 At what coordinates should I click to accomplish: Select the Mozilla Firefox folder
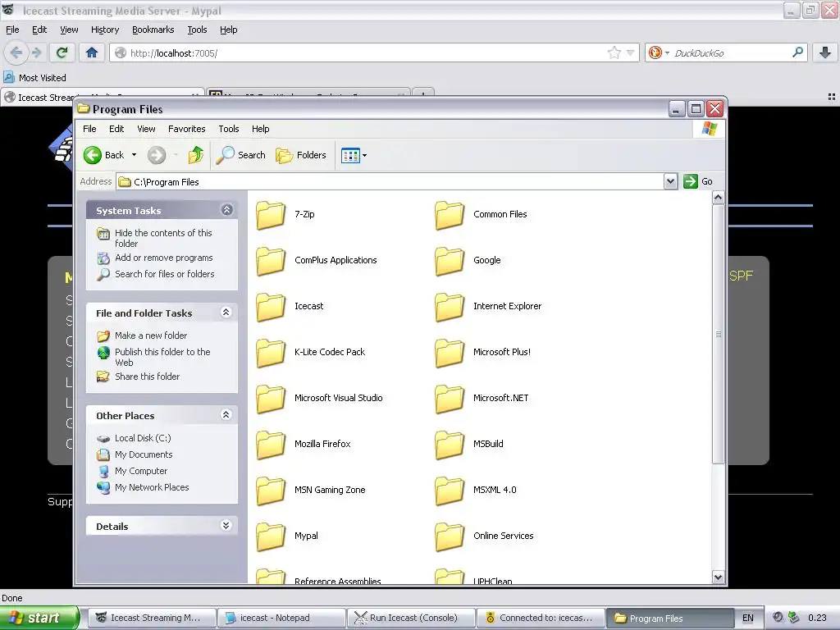click(304, 444)
